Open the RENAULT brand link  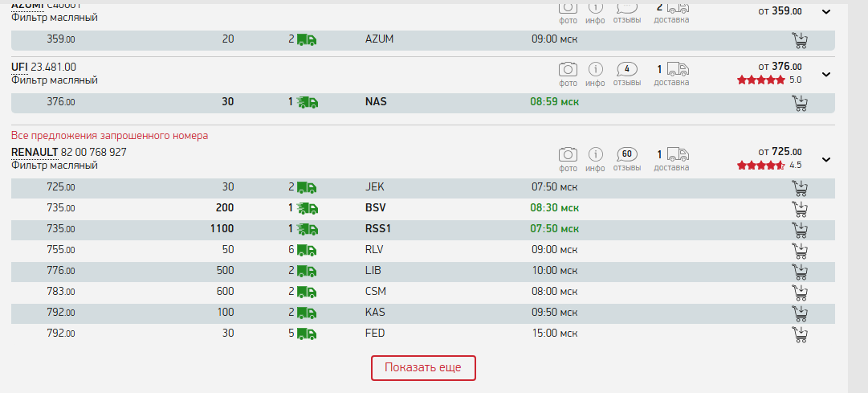tap(35, 153)
